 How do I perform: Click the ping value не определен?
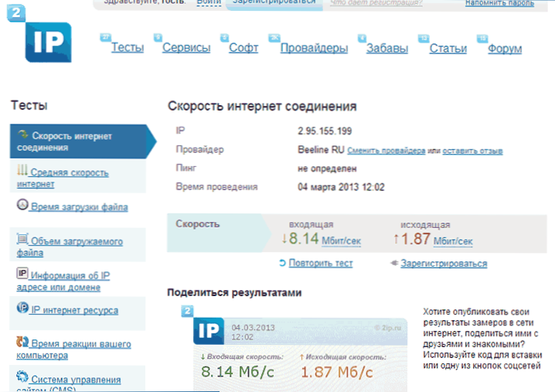pyautogui.click(x=327, y=169)
